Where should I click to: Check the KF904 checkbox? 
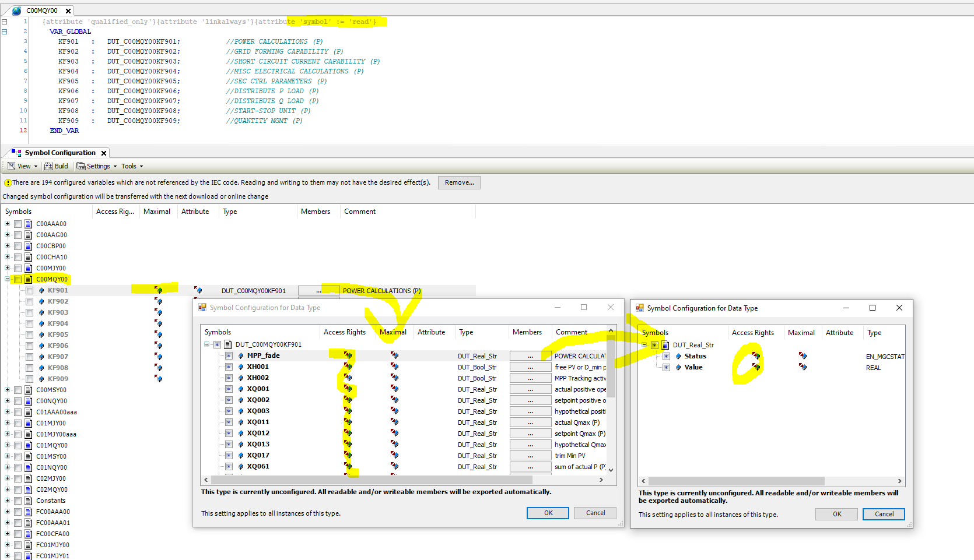[29, 323]
